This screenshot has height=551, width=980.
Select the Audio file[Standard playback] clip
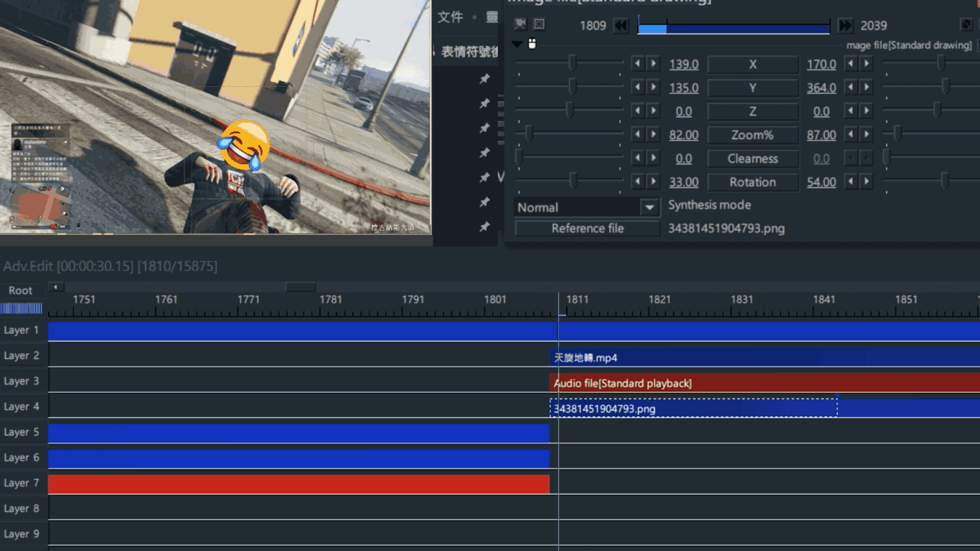click(x=765, y=383)
